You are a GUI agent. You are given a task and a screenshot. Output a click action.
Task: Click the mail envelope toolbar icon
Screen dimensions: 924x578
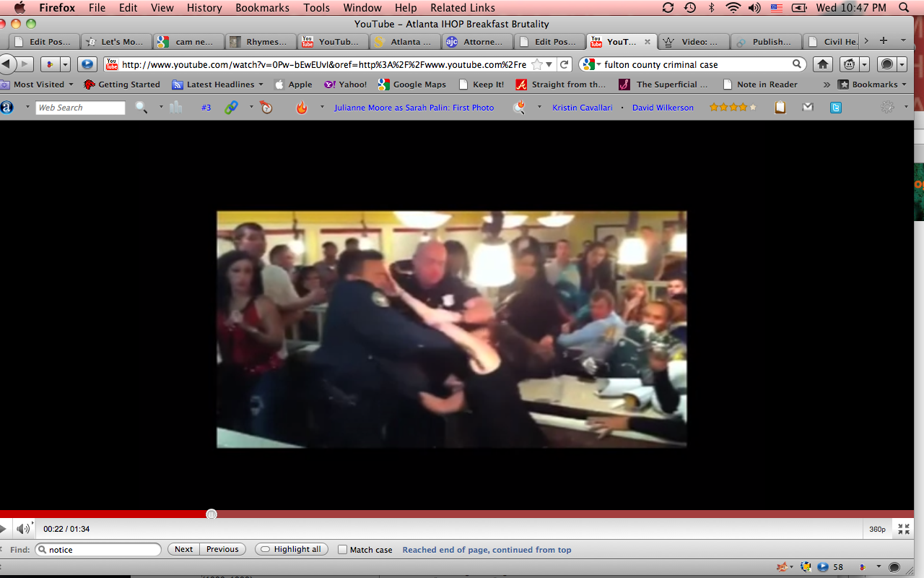point(808,108)
